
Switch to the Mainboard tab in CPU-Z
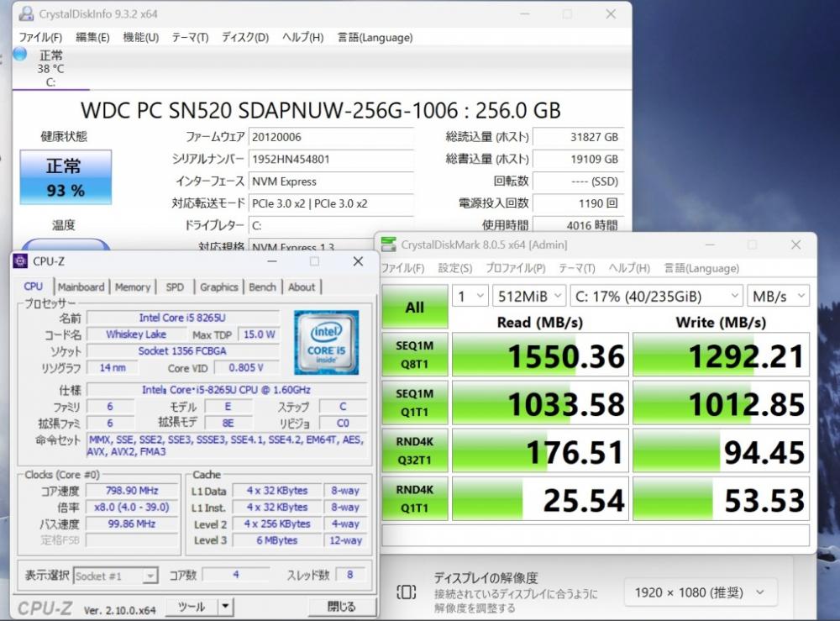tap(81, 287)
